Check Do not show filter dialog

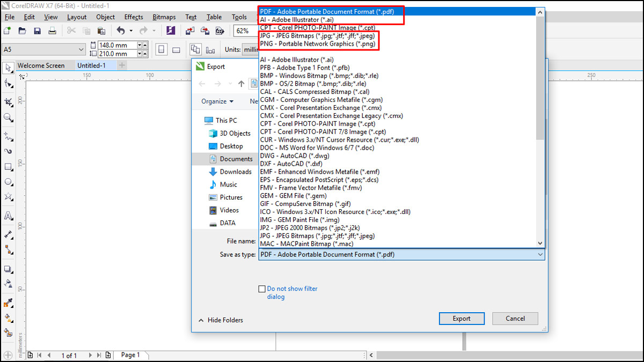[x=261, y=289]
